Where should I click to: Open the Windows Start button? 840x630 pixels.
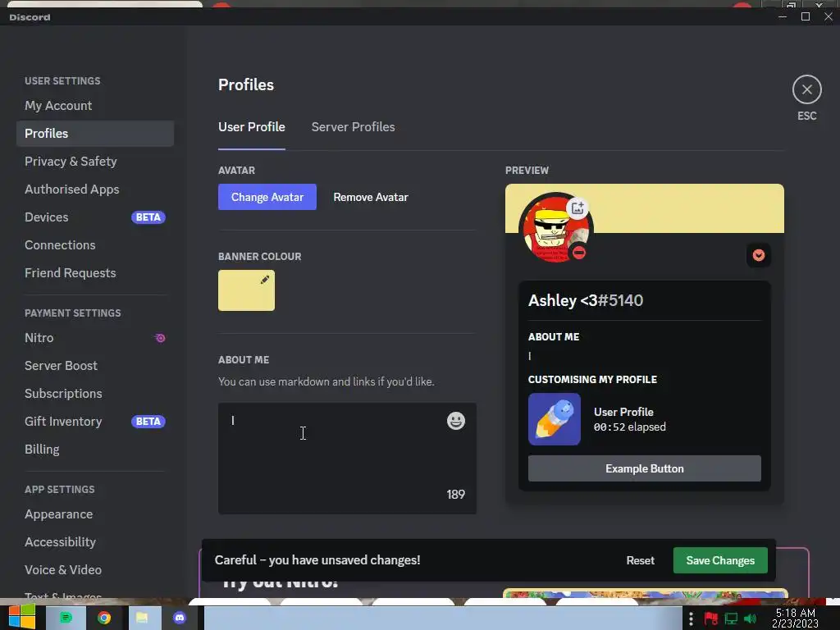click(x=21, y=617)
